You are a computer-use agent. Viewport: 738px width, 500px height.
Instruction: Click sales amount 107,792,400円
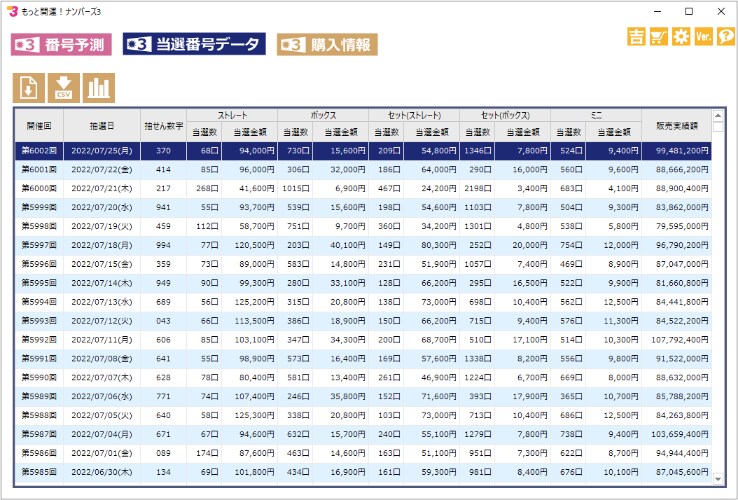(x=680, y=339)
